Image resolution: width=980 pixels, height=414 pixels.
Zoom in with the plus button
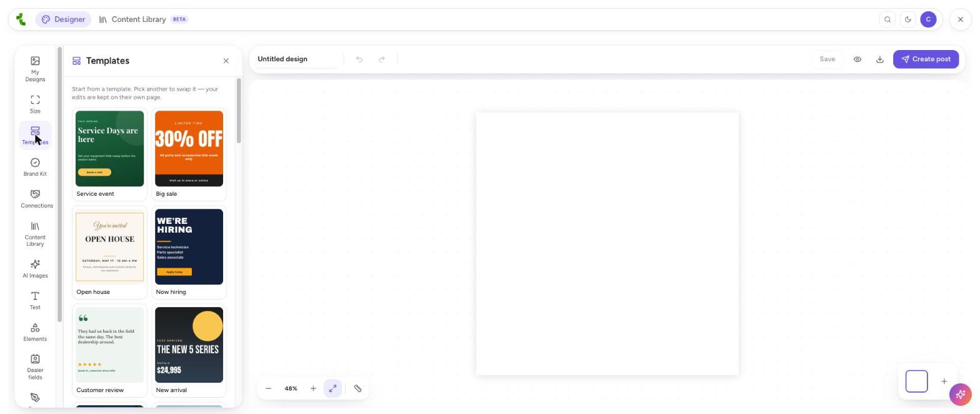[x=313, y=388]
